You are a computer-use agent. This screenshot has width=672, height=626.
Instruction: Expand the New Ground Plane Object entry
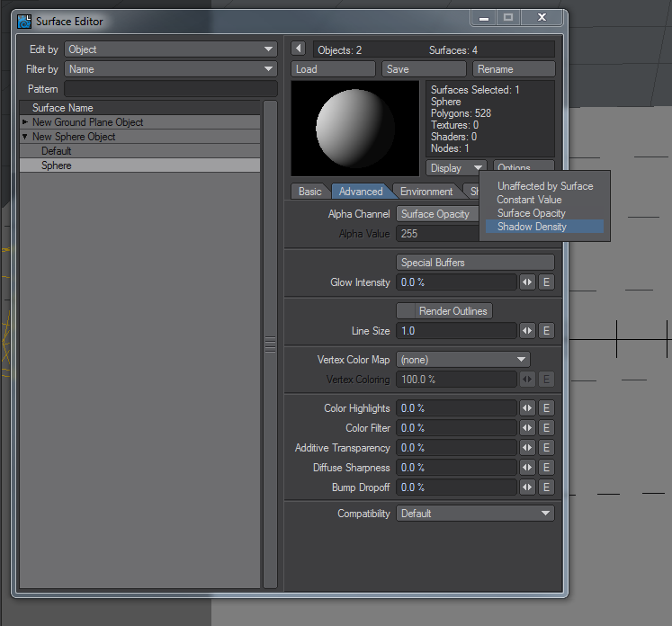[x=25, y=122]
